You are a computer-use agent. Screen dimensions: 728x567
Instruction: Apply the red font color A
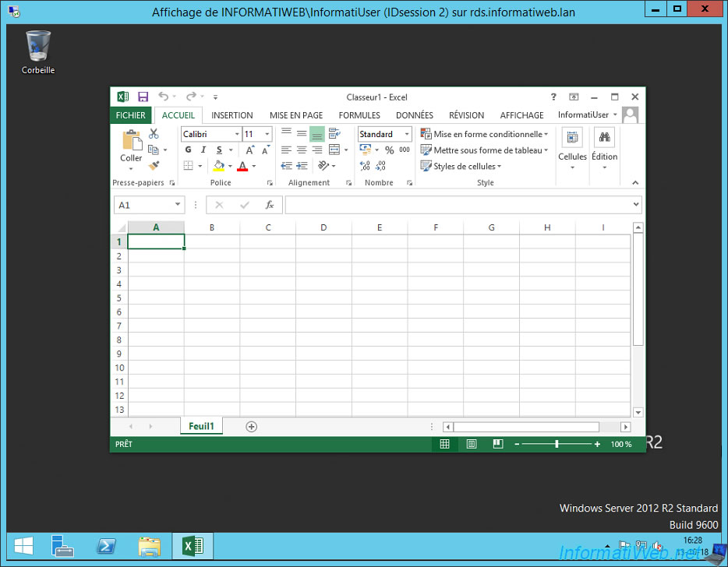[x=242, y=166]
